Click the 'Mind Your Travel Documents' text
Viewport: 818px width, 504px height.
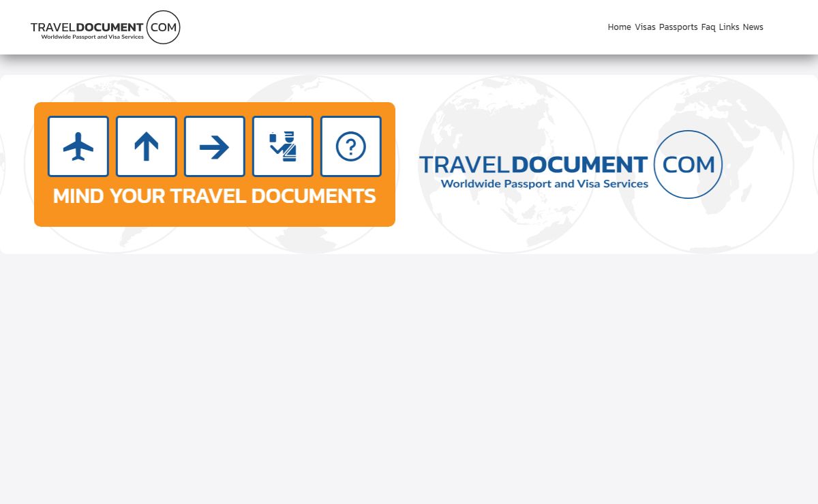point(214,196)
